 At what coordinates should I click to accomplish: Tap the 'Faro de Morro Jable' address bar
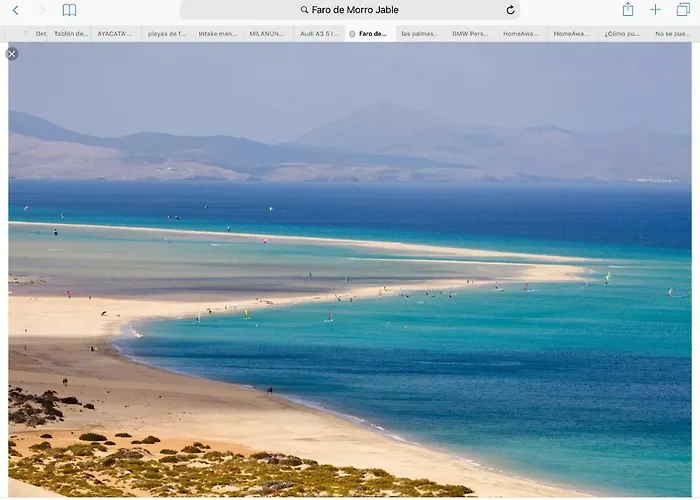click(349, 10)
